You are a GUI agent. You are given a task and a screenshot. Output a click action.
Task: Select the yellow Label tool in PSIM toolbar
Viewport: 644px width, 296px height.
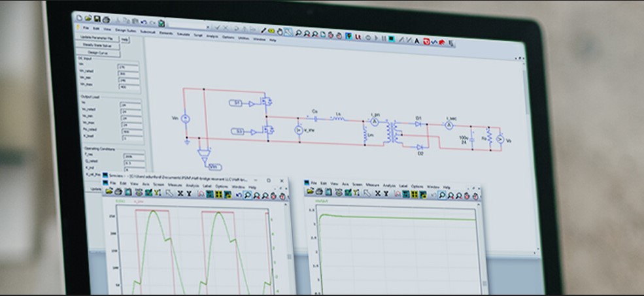pos(271,31)
